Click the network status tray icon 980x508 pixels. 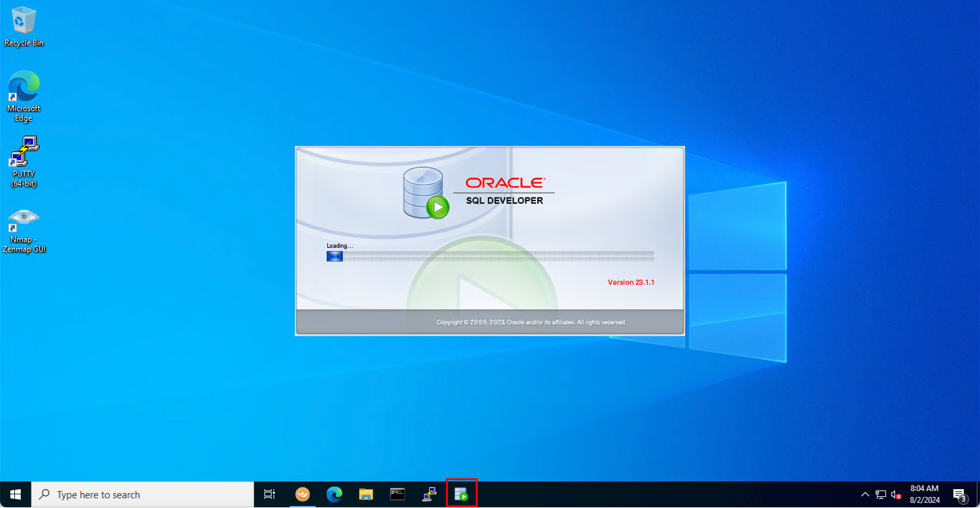point(880,495)
